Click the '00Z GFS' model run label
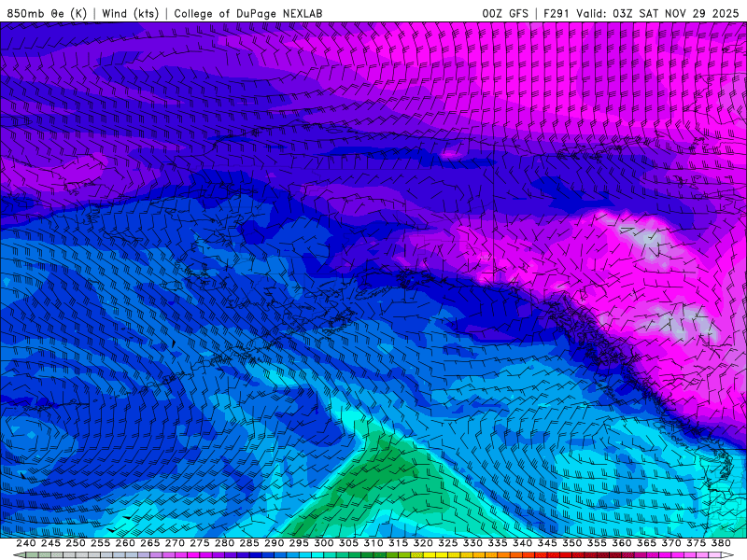 tap(505, 13)
